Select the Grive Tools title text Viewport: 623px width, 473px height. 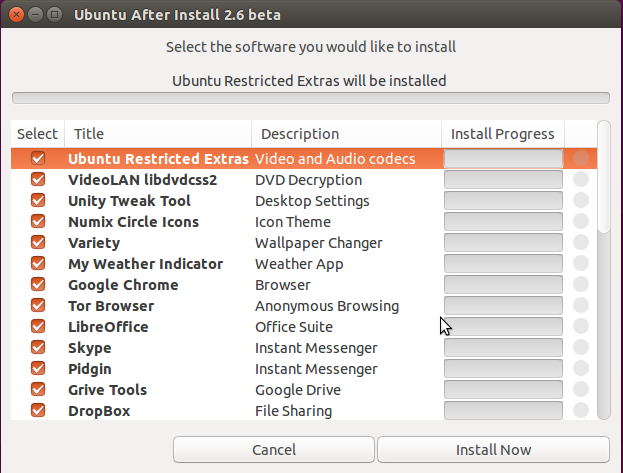[x=107, y=390]
